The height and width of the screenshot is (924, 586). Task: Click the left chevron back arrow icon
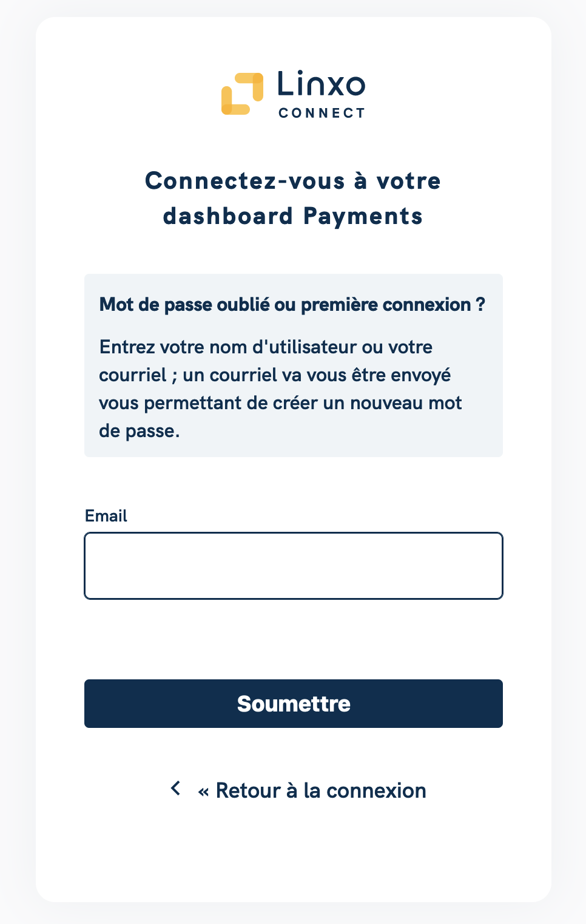(176, 789)
